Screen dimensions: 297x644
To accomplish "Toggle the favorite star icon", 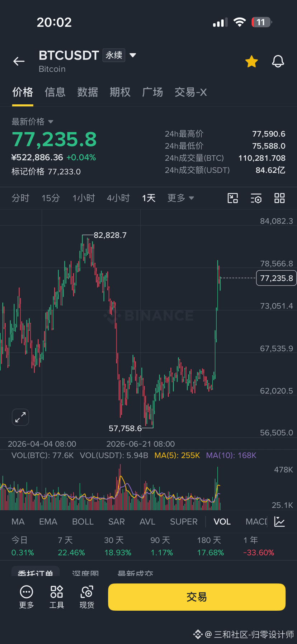I will point(251,62).
